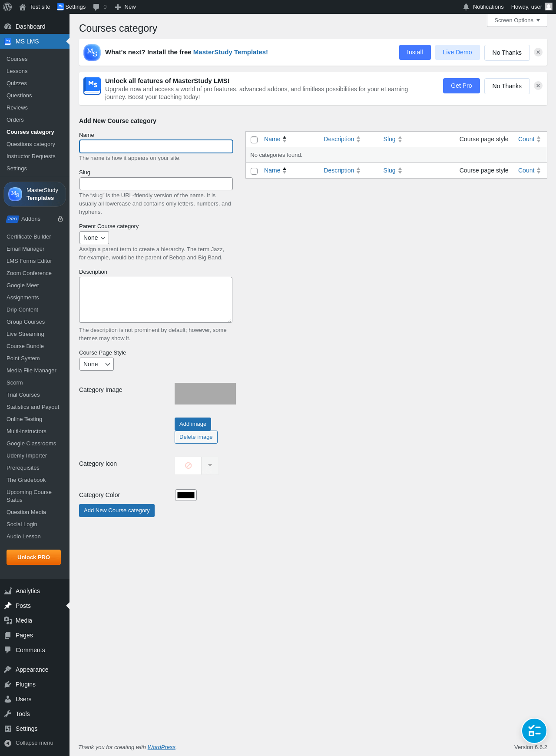Open Live Demo of templates
The width and height of the screenshot is (556, 756).
point(457,52)
